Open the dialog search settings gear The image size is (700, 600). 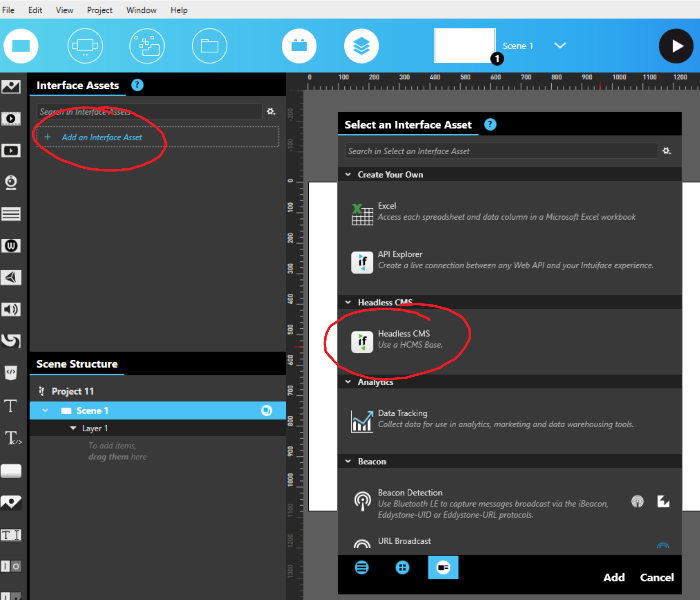point(667,151)
